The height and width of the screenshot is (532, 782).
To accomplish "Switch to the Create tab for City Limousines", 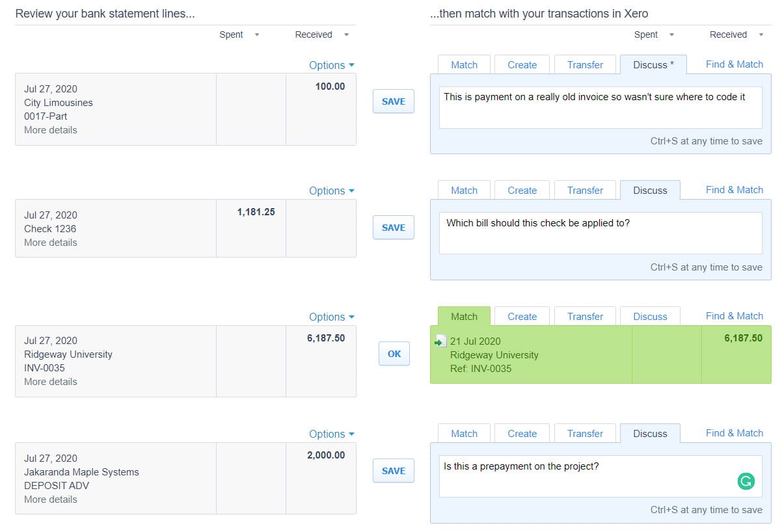I will 521,64.
